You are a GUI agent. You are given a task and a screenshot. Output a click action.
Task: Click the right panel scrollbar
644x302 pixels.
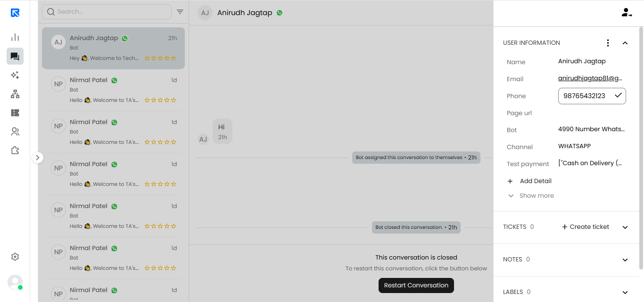[641, 147]
